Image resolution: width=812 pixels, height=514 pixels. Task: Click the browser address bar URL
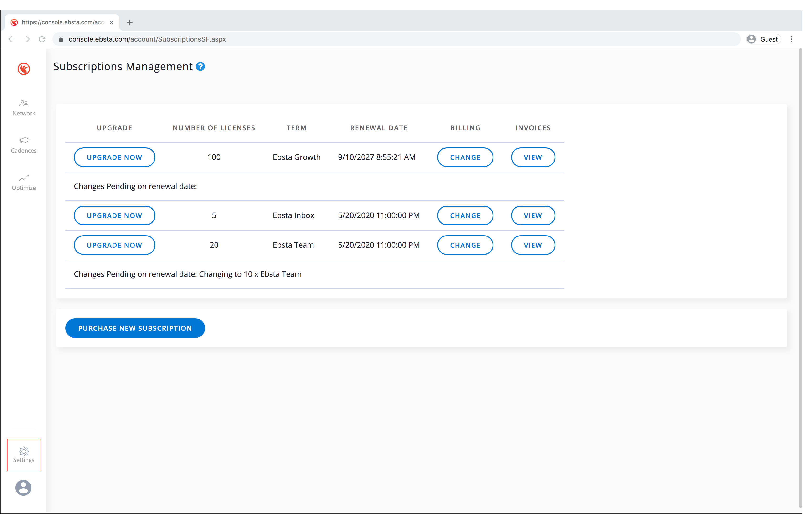(147, 39)
